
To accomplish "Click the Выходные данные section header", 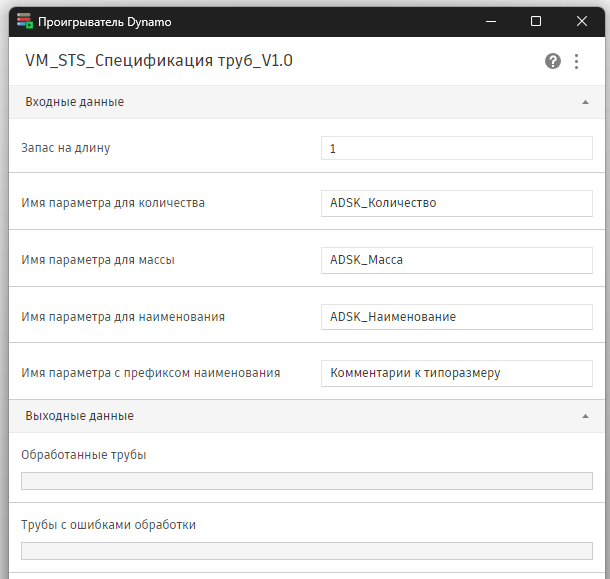I will (307, 416).
